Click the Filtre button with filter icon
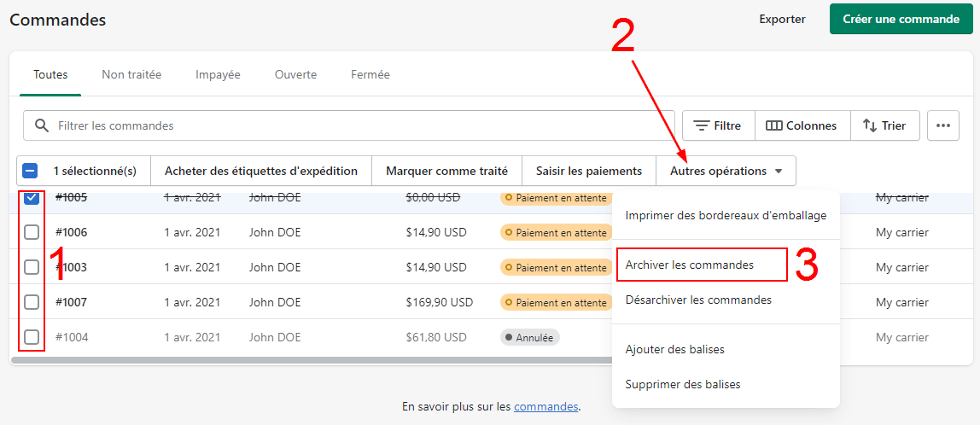The image size is (980, 425). 717,125
